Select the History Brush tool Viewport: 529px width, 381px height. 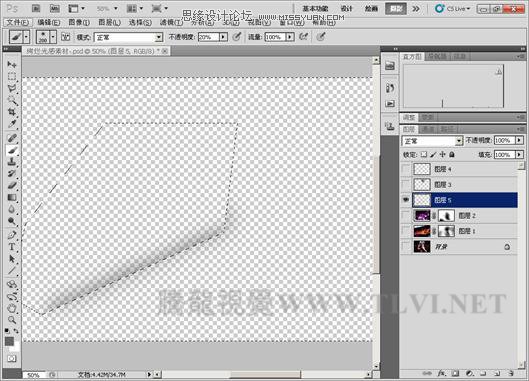[x=12, y=173]
